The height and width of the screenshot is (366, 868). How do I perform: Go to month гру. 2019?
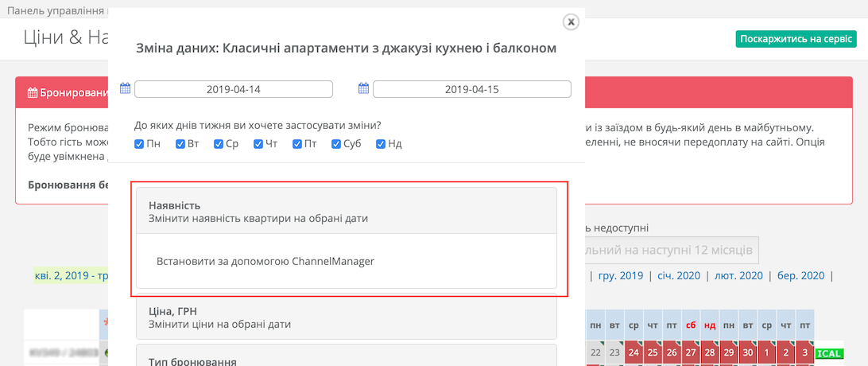pyautogui.click(x=621, y=275)
